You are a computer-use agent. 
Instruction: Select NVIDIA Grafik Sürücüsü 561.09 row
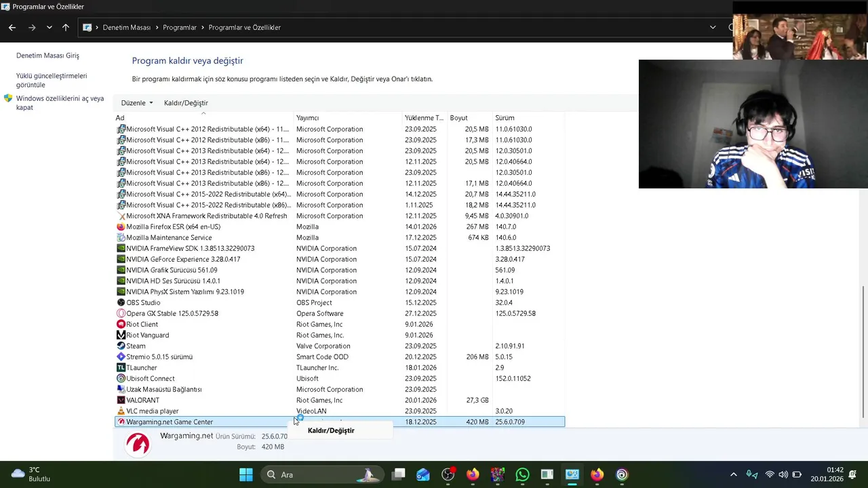coord(340,270)
